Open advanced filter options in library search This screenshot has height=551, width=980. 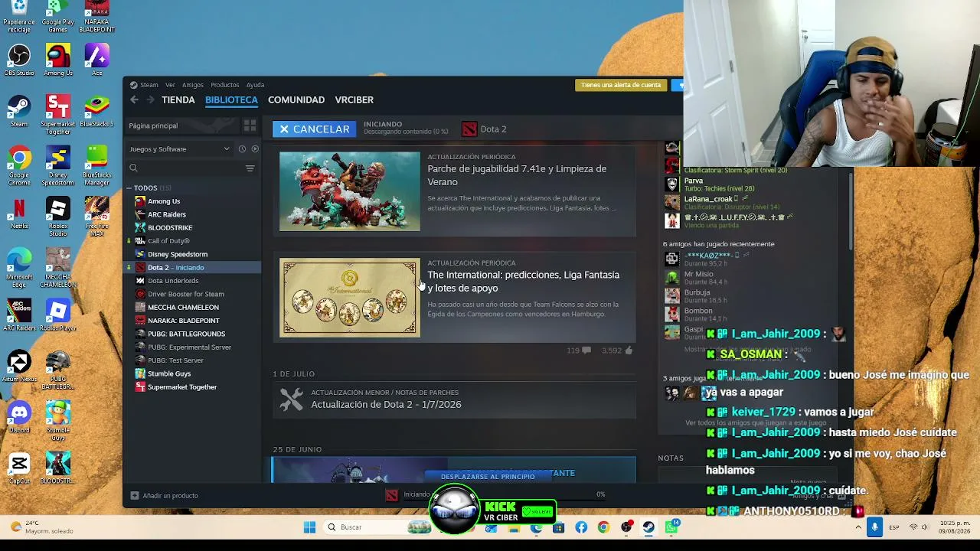(250, 168)
